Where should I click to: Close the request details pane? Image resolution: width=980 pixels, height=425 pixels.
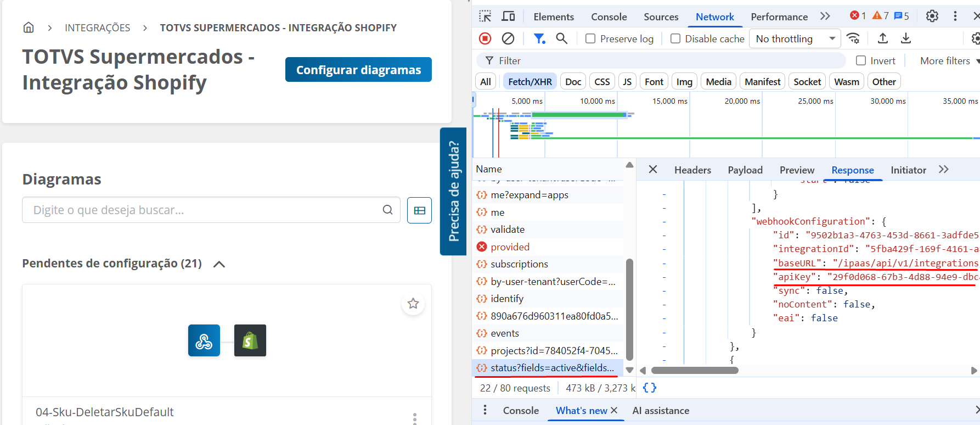653,170
